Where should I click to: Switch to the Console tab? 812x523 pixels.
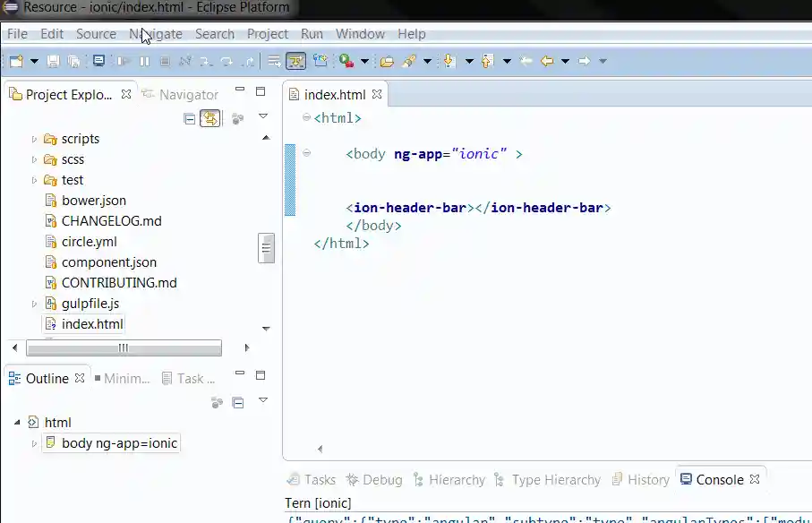point(721,479)
